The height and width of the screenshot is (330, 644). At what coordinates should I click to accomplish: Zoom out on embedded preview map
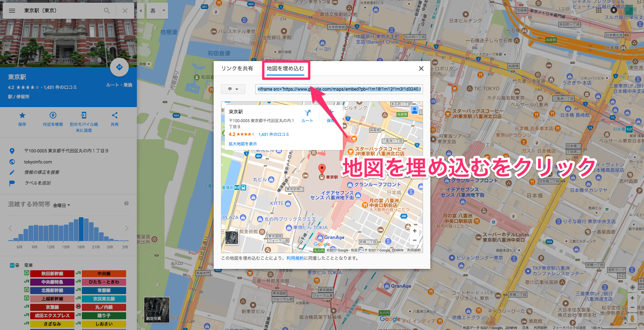pos(415,240)
